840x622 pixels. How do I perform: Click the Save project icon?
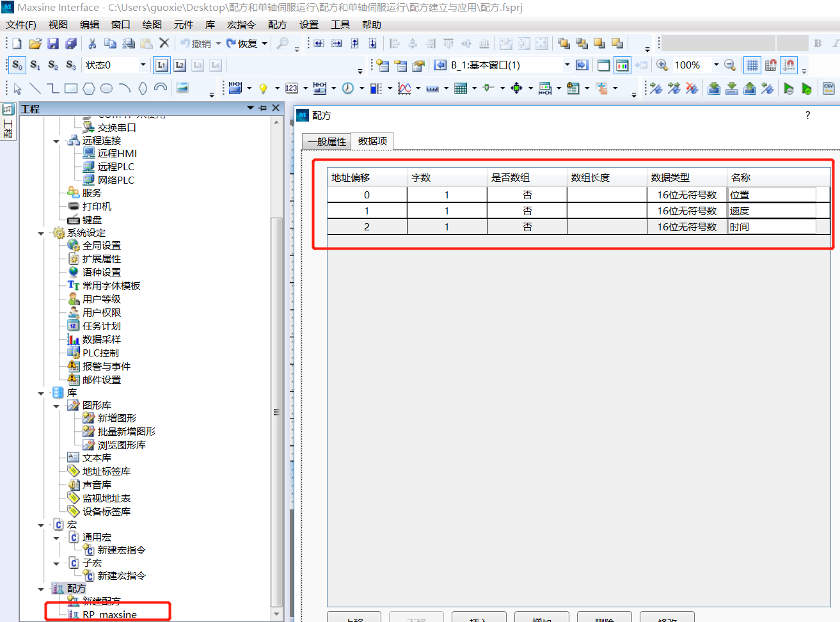tap(53, 44)
